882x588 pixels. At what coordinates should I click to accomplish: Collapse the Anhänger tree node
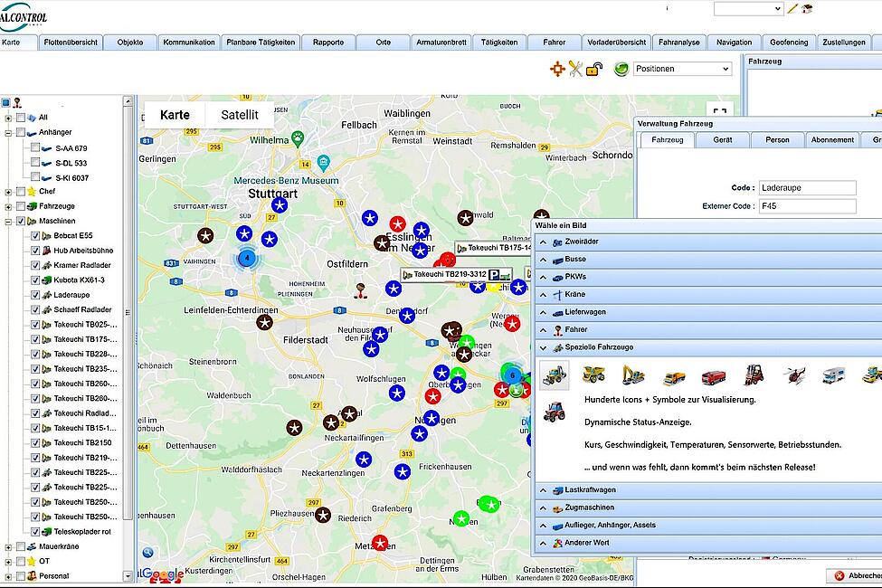(9, 133)
